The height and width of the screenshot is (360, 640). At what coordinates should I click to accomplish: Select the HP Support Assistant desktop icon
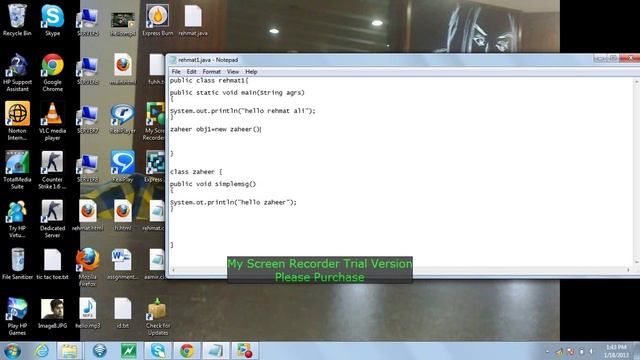tap(17, 73)
